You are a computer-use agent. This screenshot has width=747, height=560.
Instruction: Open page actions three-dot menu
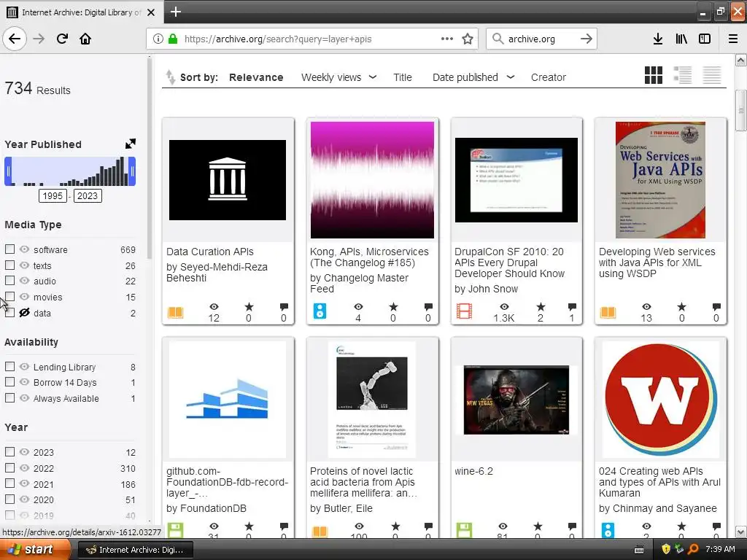tap(447, 39)
